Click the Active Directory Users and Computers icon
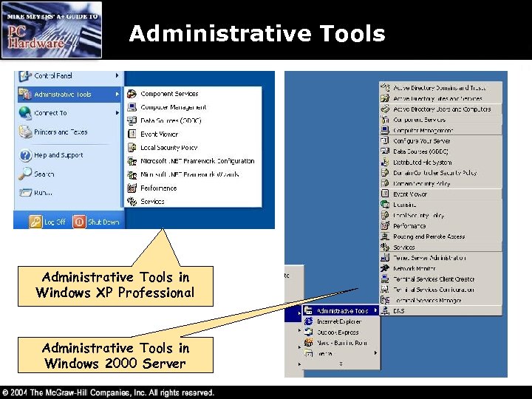This screenshot has height=399, width=532. [x=385, y=109]
